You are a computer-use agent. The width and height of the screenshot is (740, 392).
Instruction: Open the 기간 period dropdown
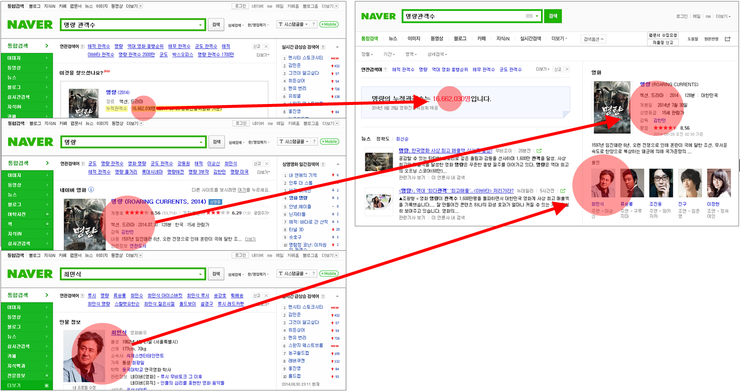388,54
